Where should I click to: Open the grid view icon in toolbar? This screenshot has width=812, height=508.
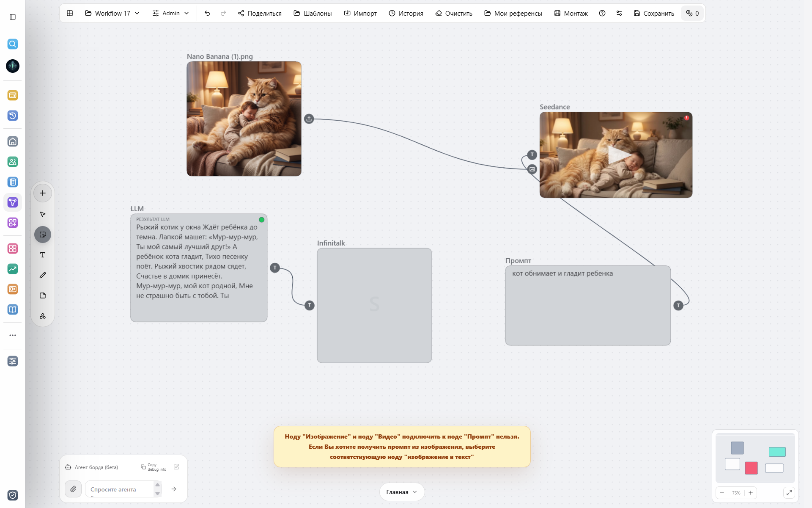[70, 13]
